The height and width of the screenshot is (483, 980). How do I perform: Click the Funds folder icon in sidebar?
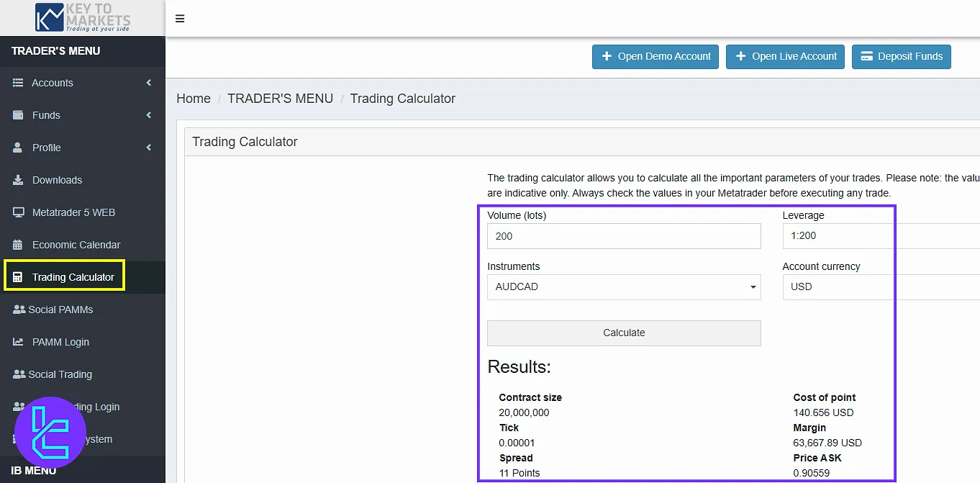(x=18, y=115)
